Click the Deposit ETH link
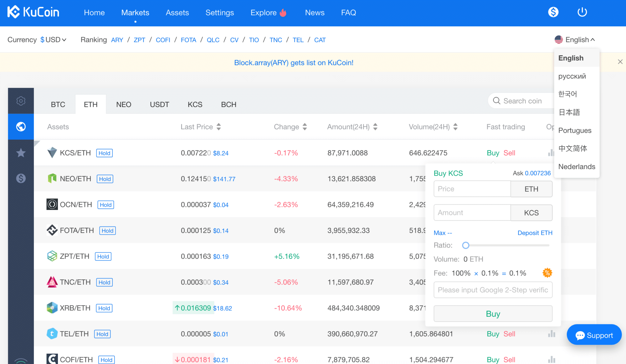This screenshot has height=364, width=626. [x=535, y=233]
